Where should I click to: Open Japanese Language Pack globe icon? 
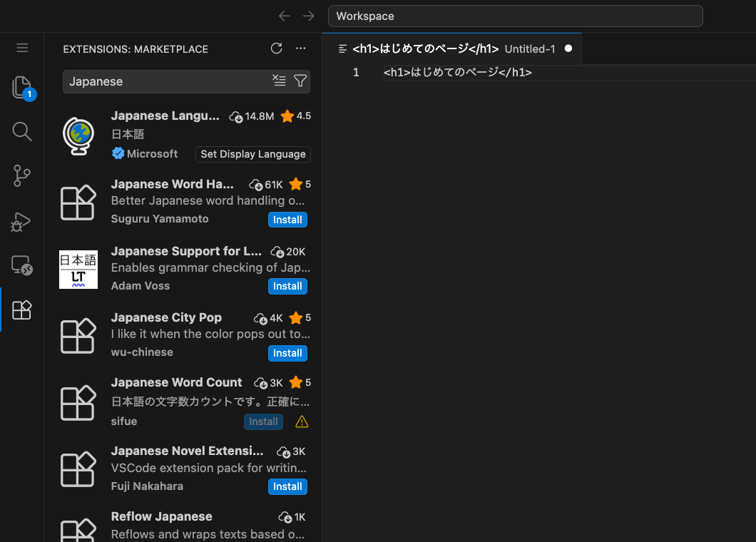pyautogui.click(x=78, y=136)
